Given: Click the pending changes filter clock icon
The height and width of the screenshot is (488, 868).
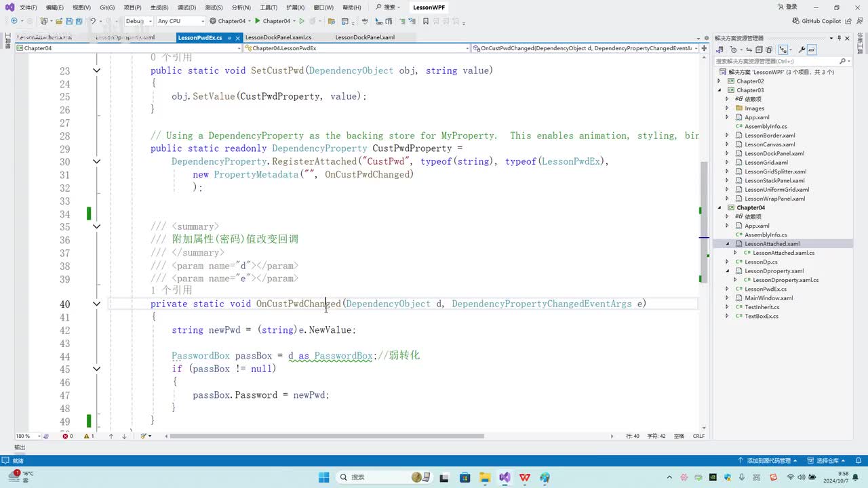Looking at the screenshot, I should pos(734,49).
